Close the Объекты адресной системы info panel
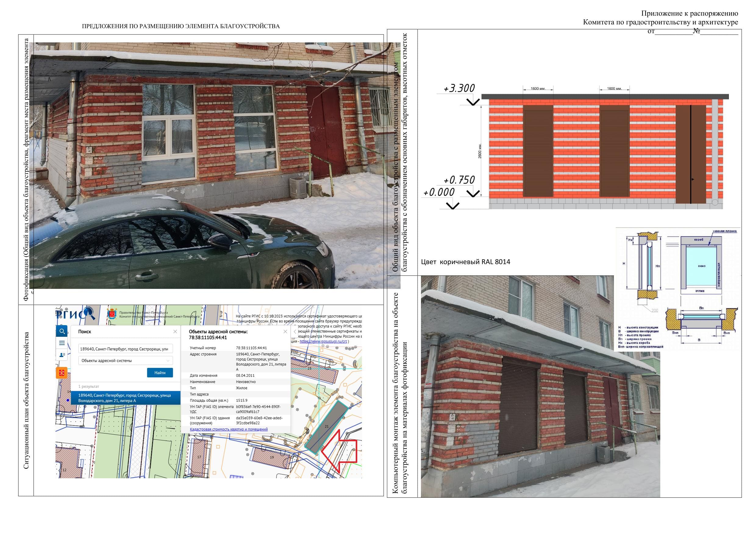 point(285,332)
